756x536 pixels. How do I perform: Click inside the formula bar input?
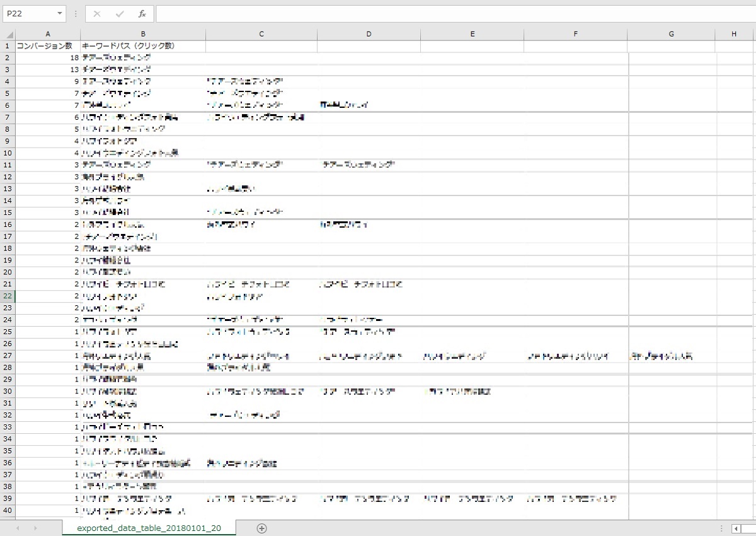(455, 13)
